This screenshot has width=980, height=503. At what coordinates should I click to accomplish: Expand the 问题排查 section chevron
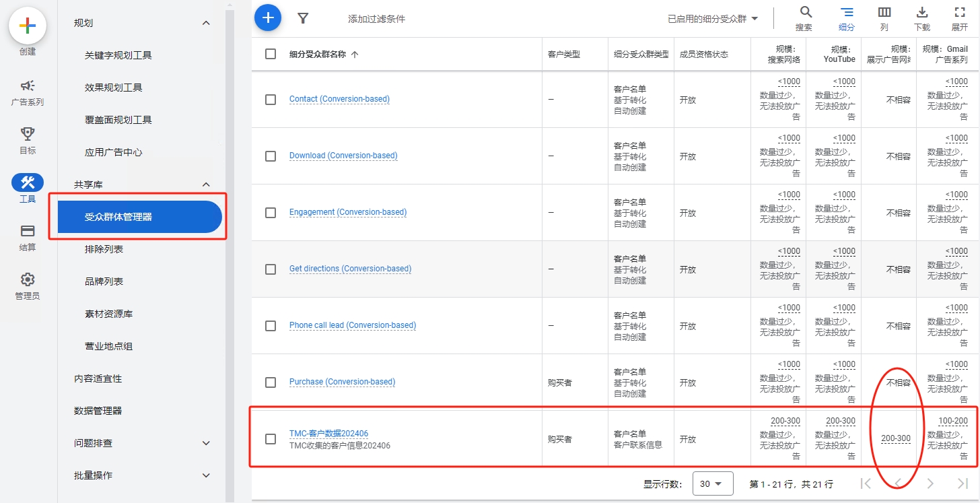[x=206, y=443]
